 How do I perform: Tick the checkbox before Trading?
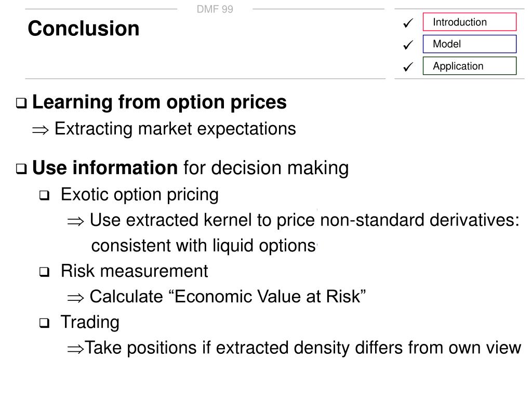[45, 323]
